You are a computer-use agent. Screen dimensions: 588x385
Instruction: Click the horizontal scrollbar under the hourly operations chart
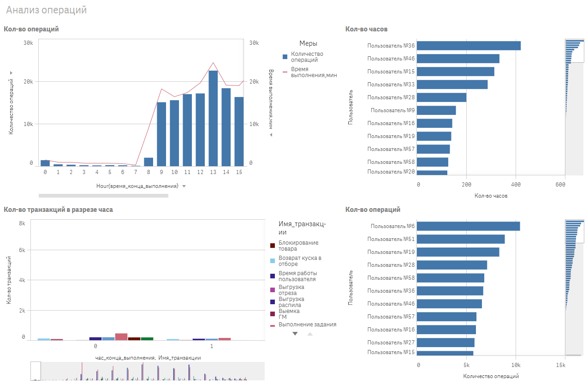(103, 196)
